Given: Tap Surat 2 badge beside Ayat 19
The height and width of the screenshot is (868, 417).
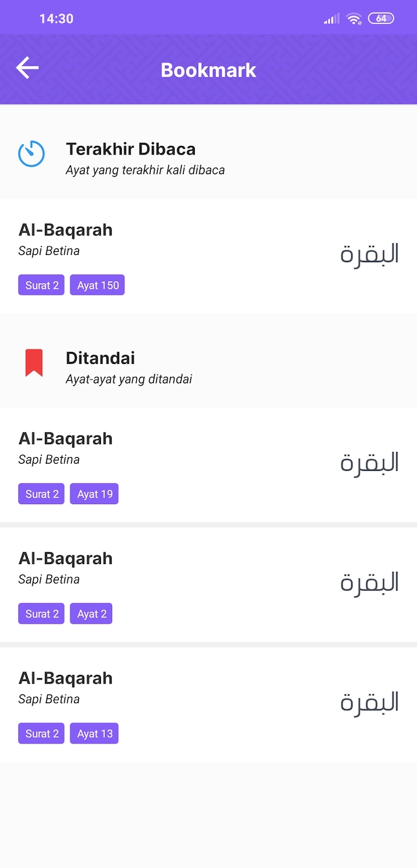Looking at the screenshot, I should [x=42, y=494].
